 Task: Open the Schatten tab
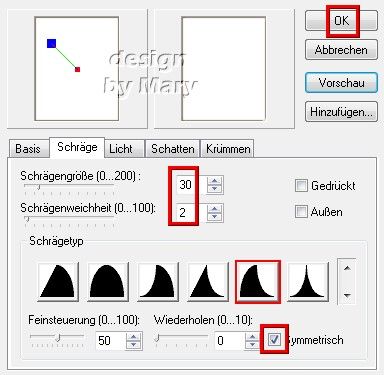[x=173, y=148]
